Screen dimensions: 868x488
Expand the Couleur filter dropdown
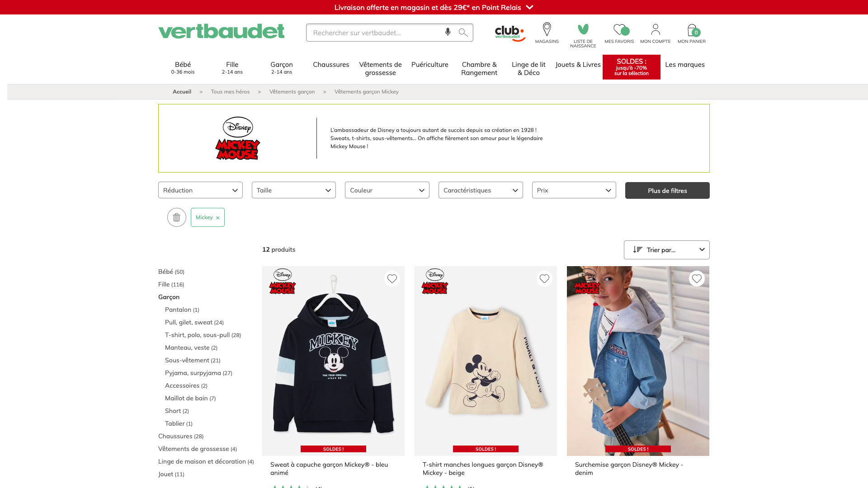[x=387, y=190]
